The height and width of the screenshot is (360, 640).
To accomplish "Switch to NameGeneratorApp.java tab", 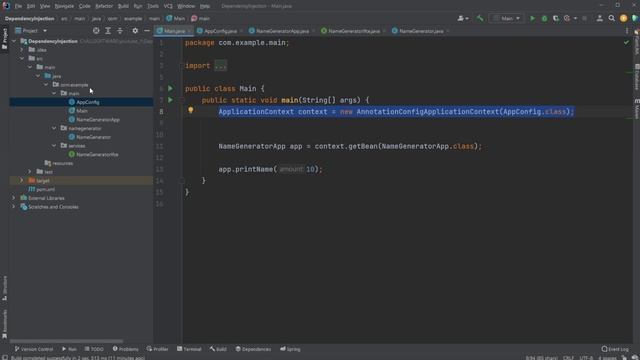I will [282, 31].
